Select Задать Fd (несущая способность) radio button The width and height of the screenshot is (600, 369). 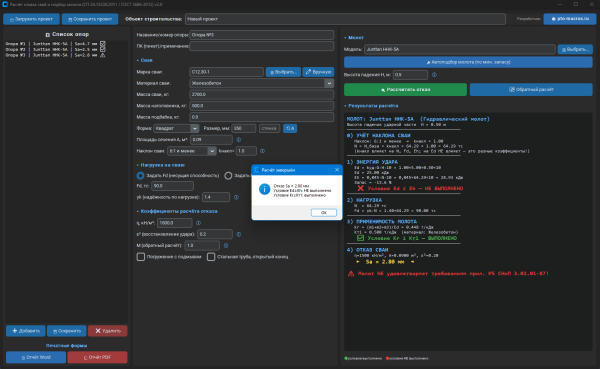140,175
